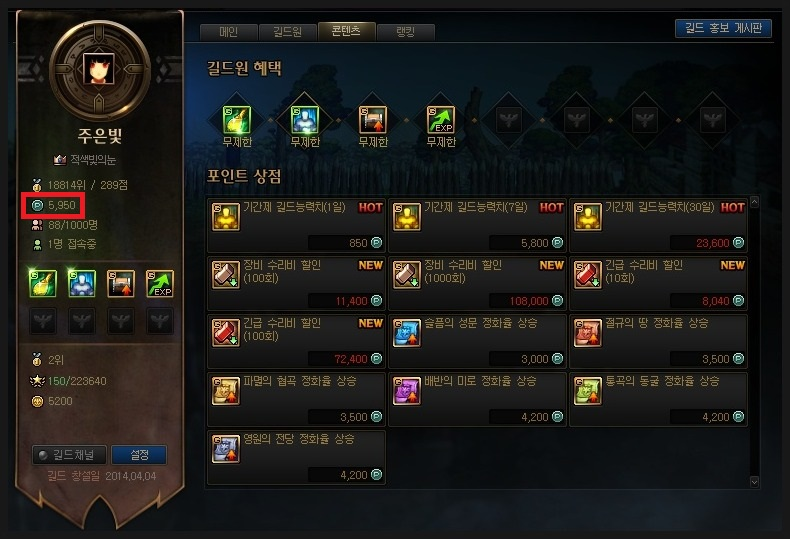Click the 30-day guild stat item icon
790x539 pixels.
tap(587, 217)
